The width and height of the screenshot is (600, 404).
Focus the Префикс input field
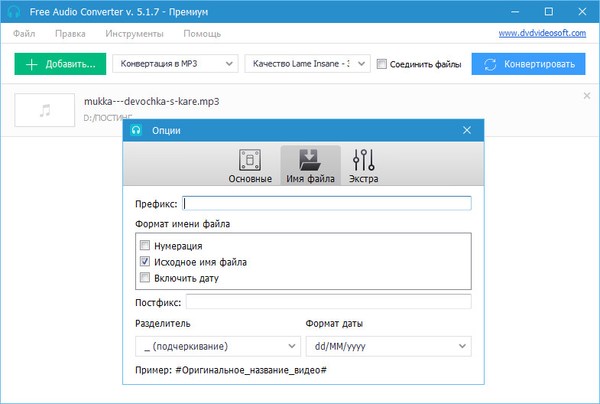[x=327, y=203]
